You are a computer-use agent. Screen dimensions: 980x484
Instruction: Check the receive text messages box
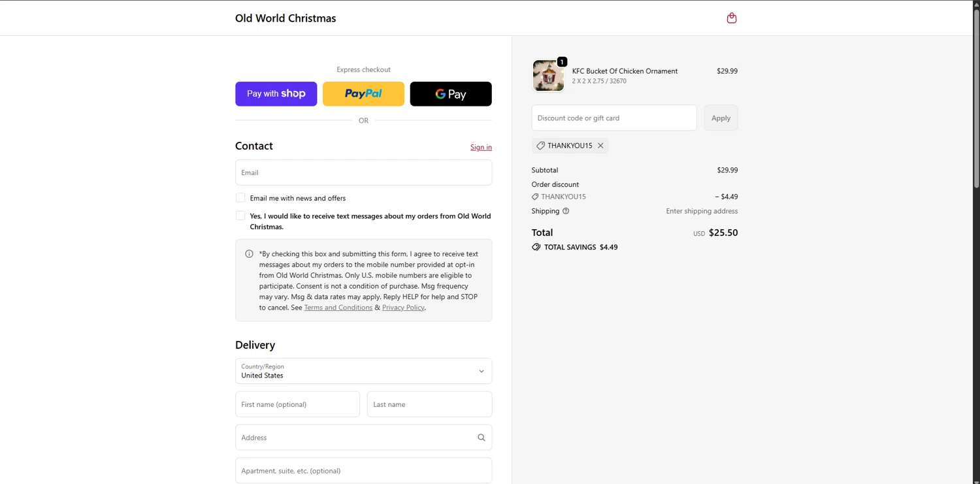240,216
